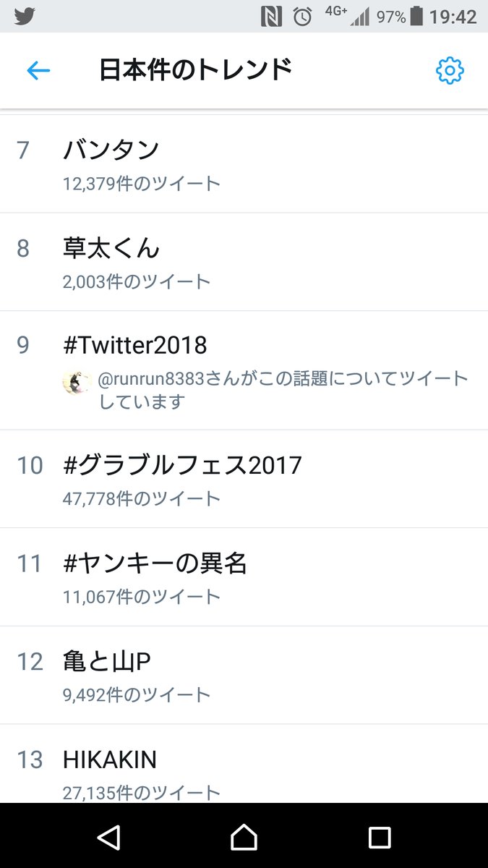The height and width of the screenshot is (868, 488).
Task: Open the #グラブルフェス2017 trend
Action: (x=182, y=464)
